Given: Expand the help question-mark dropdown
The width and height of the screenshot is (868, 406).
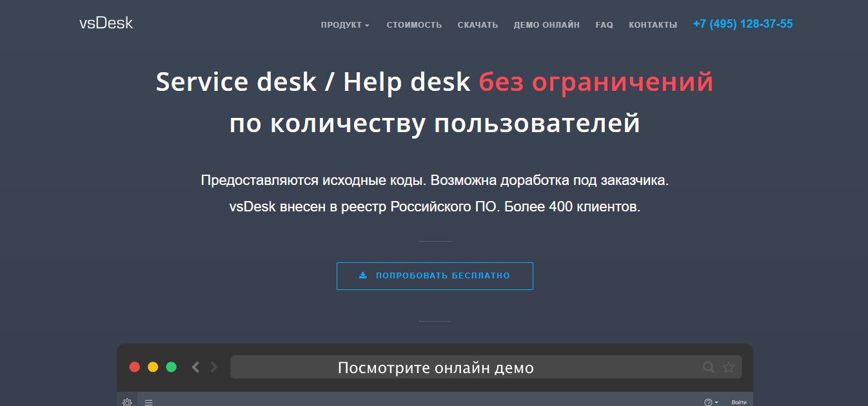Looking at the screenshot, I should click(x=711, y=402).
